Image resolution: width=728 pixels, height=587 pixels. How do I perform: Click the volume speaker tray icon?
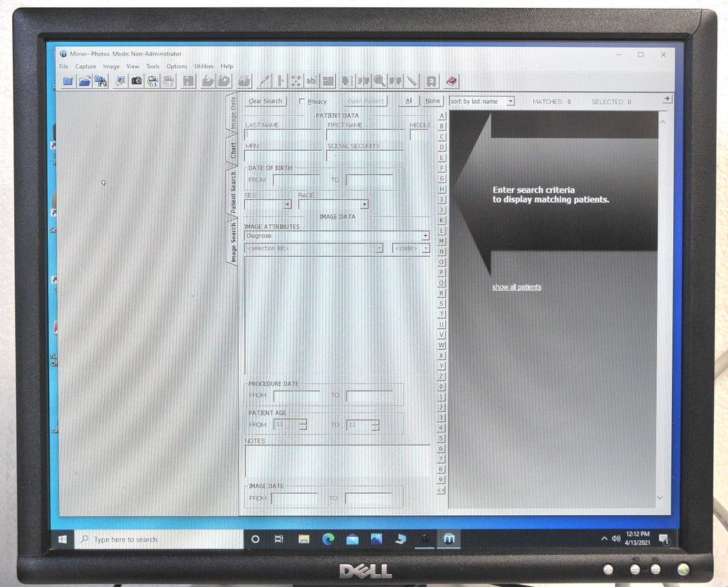[x=616, y=539]
